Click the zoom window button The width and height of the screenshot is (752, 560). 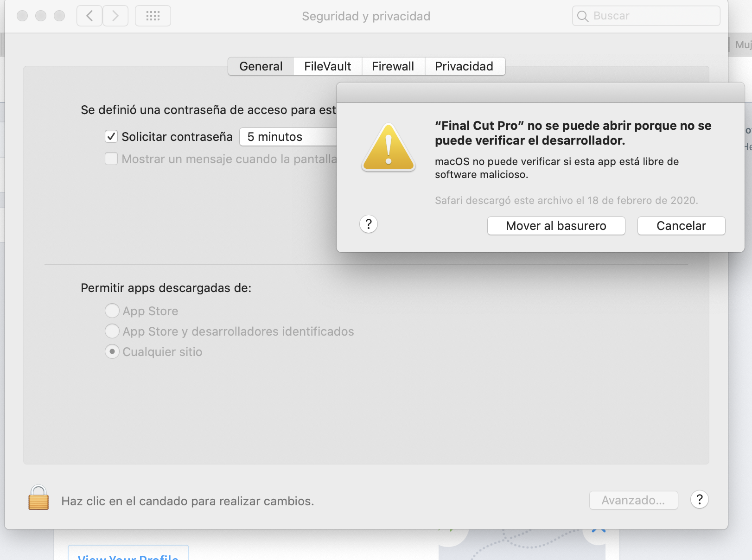pyautogui.click(x=59, y=16)
